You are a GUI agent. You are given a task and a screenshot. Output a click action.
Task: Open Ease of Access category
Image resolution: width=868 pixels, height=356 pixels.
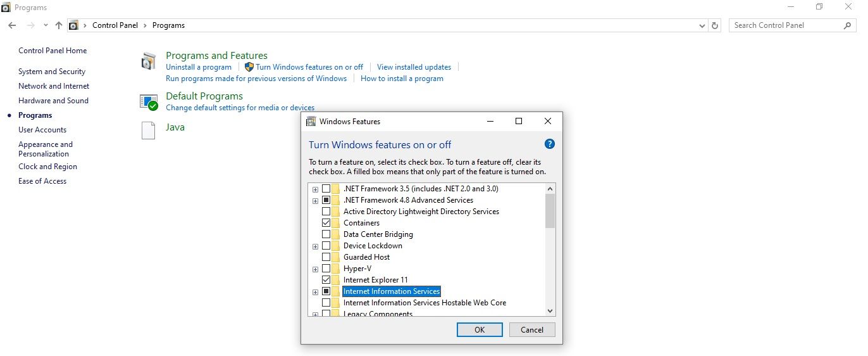42,181
